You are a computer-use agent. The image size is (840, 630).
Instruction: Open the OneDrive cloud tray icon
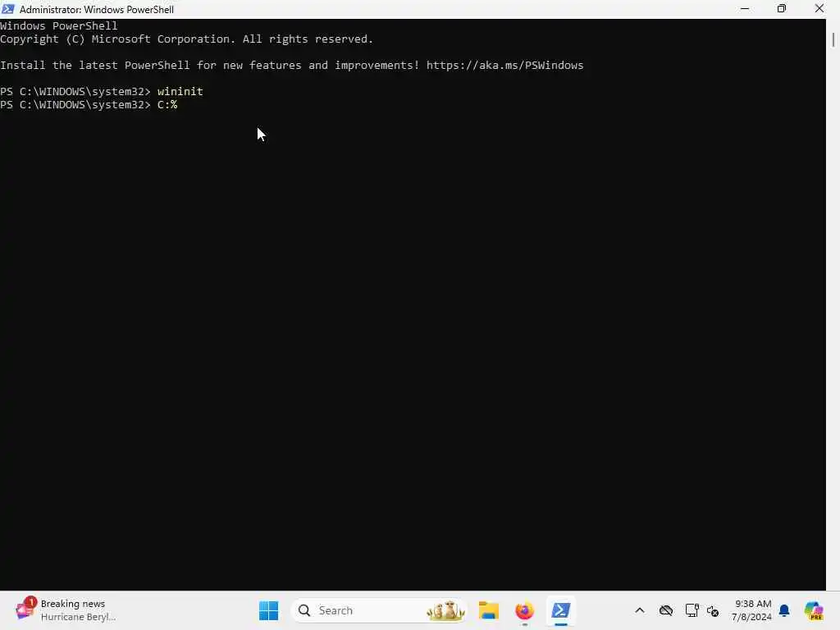666,610
